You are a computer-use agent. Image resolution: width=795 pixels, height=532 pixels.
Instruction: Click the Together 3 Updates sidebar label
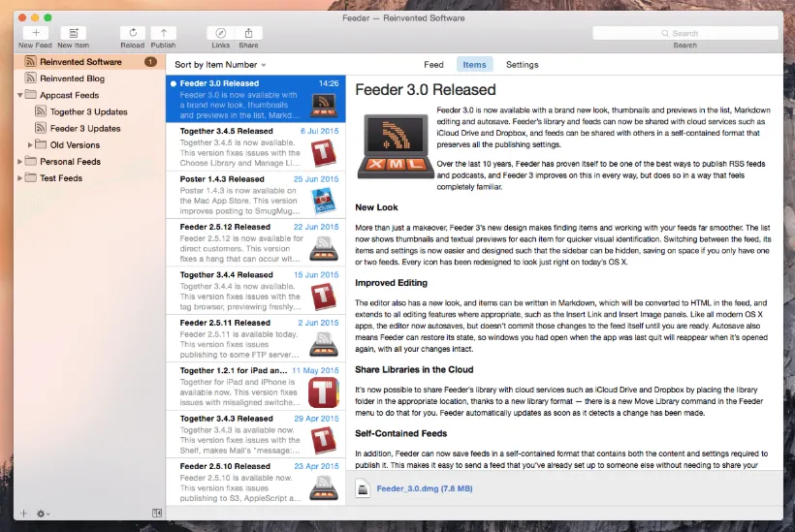tap(89, 111)
